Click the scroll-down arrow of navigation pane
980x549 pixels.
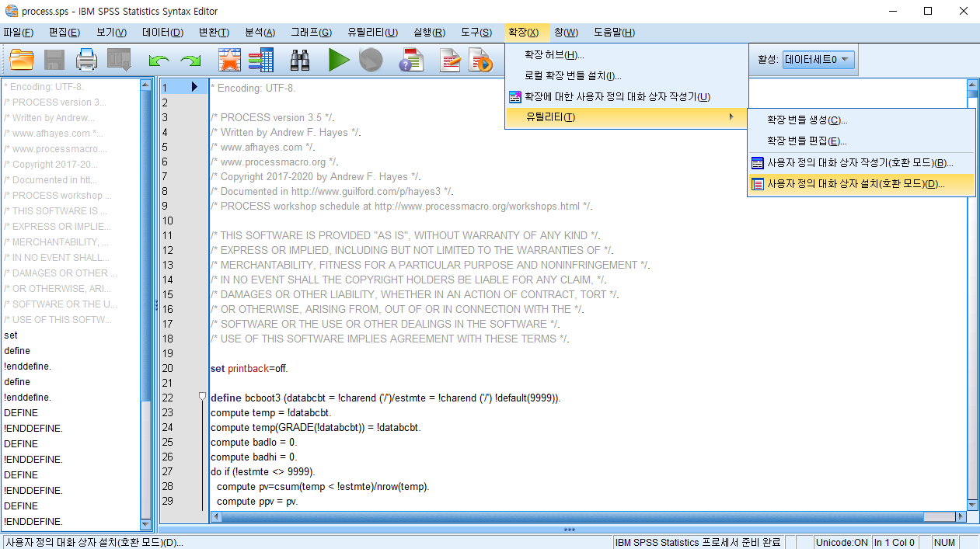tap(146, 524)
